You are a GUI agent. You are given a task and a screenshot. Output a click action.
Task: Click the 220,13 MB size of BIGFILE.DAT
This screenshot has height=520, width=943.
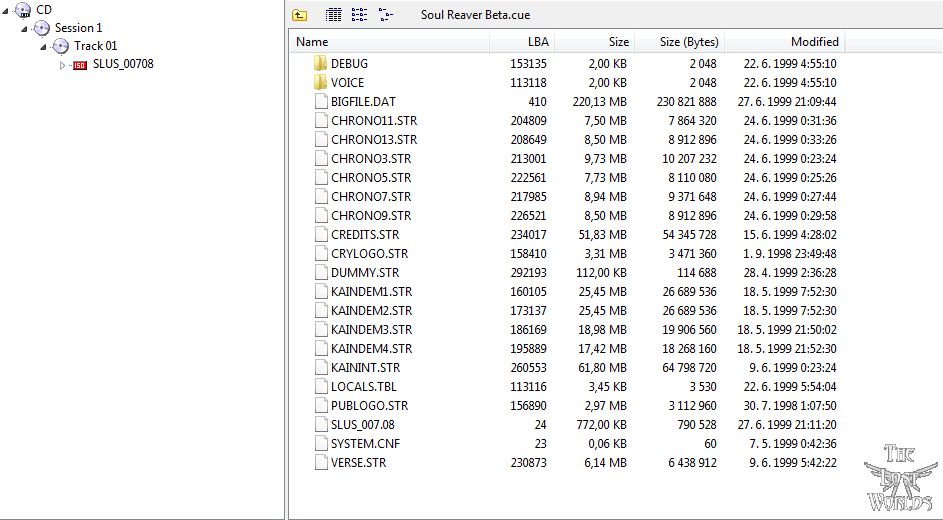coord(600,102)
